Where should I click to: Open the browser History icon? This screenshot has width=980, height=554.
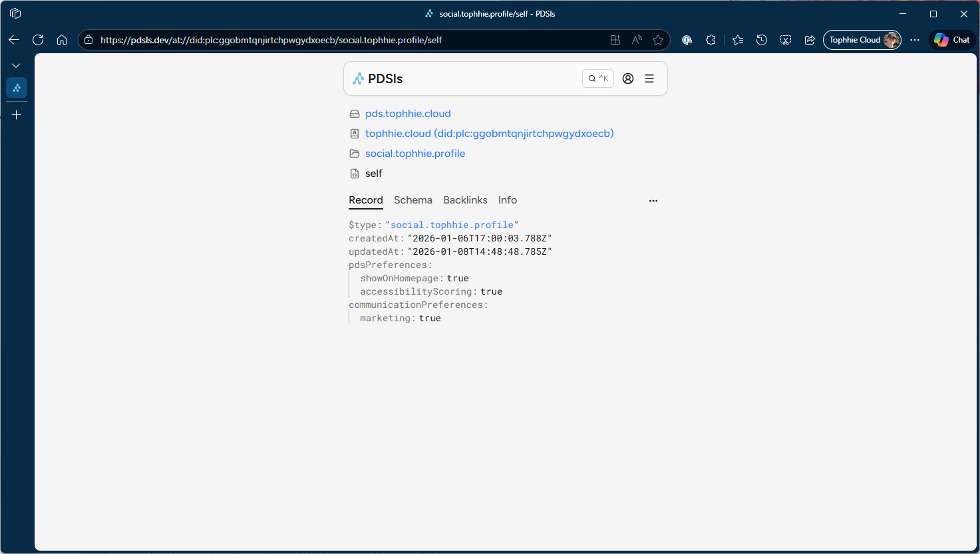click(x=762, y=40)
